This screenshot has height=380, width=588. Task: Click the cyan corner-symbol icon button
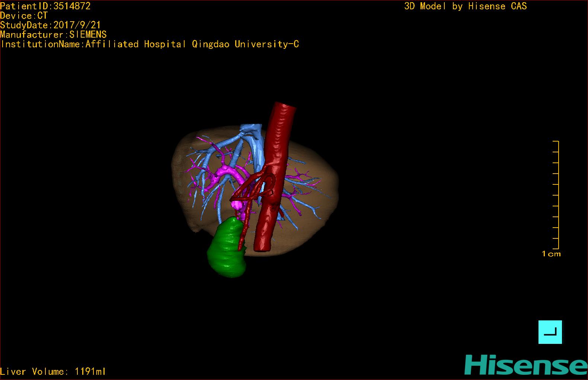pyautogui.click(x=550, y=332)
